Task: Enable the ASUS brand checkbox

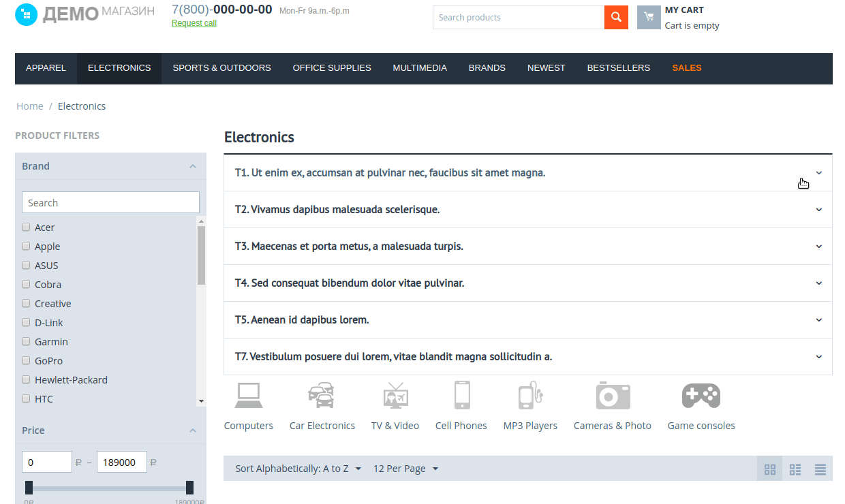Action: point(25,265)
